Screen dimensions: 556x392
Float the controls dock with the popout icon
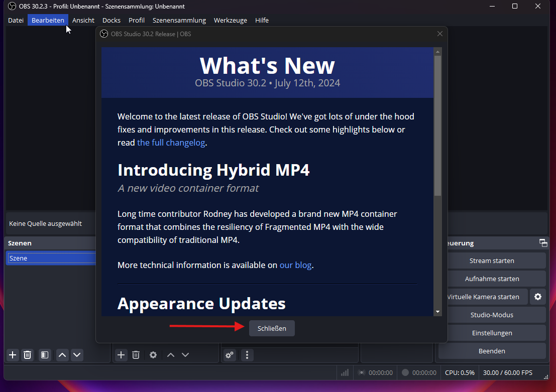pyautogui.click(x=543, y=243)
